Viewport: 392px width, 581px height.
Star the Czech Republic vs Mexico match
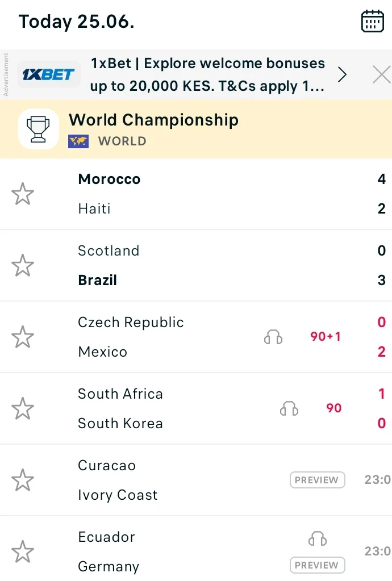click(x=23, y=337)
